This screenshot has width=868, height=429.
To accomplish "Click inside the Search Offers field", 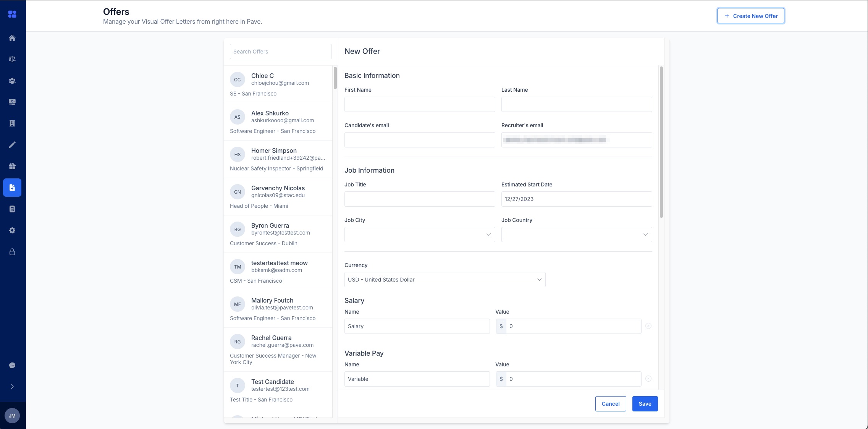I will click(280, 51).
